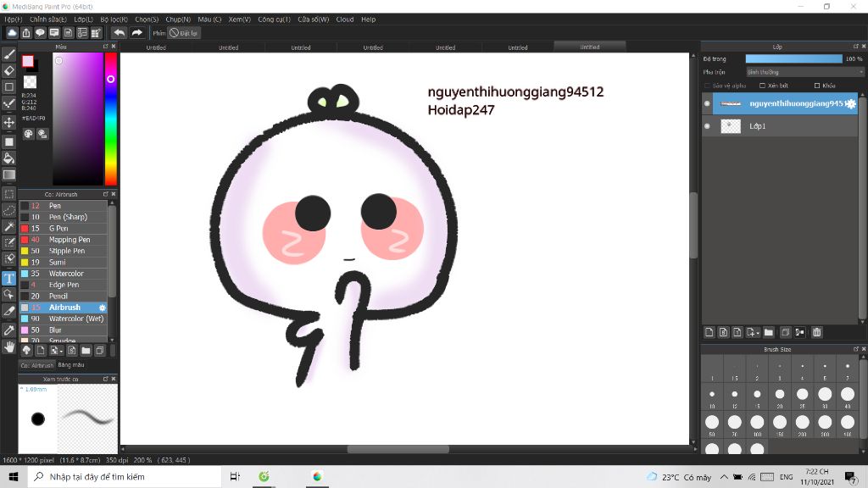Hide the Lớp1 layer visibility dot
This screenshot has width=868, height=488.
tap(707, 126)
